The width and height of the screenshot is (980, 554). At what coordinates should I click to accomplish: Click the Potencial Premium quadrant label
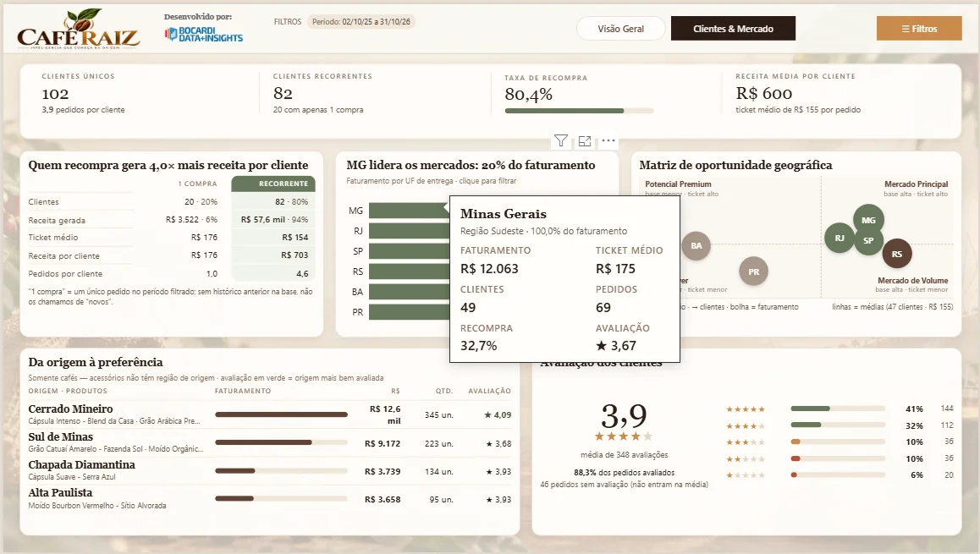(x=678, y=184)
